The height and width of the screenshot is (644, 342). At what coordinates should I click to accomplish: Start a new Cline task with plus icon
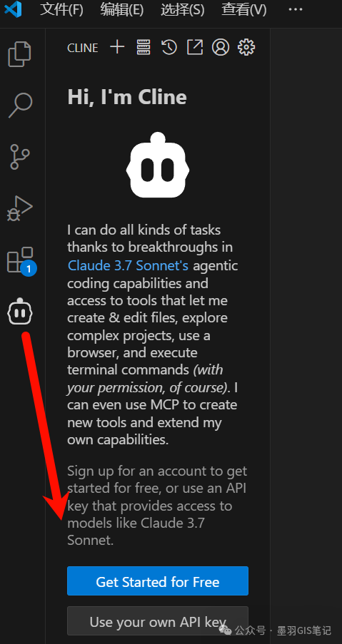[x=117, y=47]
